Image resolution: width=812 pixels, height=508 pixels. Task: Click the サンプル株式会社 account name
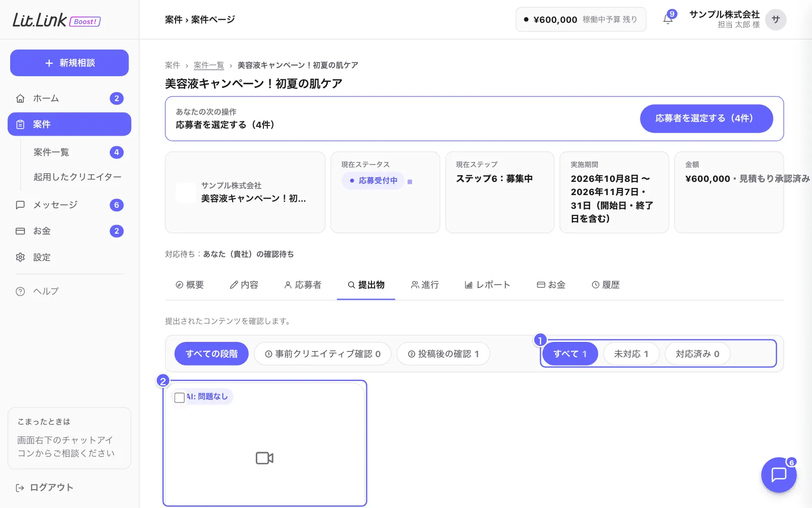724,14
